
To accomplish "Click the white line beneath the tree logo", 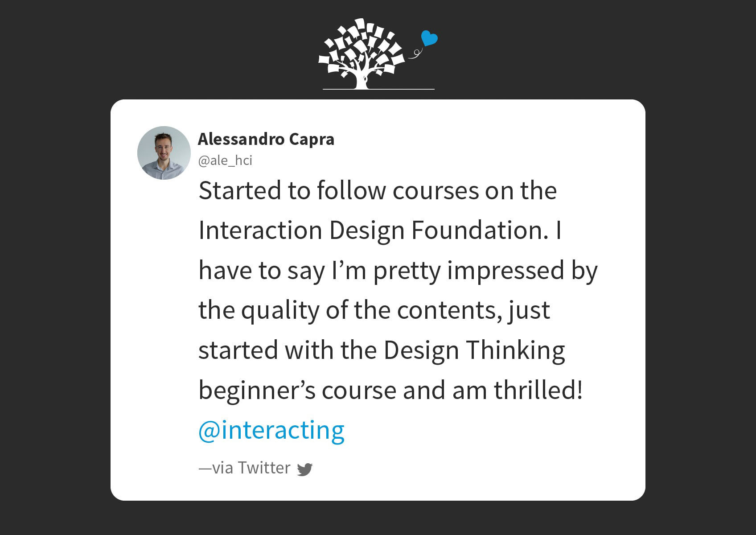I will [378, 89].
